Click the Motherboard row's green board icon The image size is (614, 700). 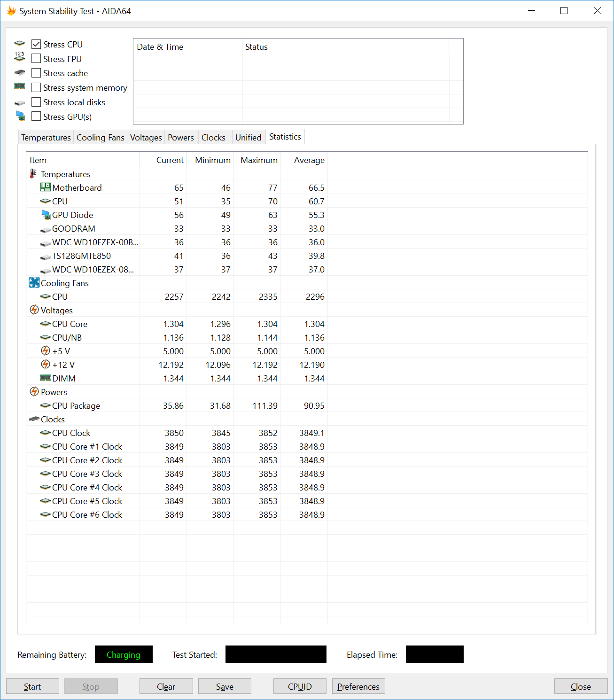pyautogui.click(x=45, y=187)
